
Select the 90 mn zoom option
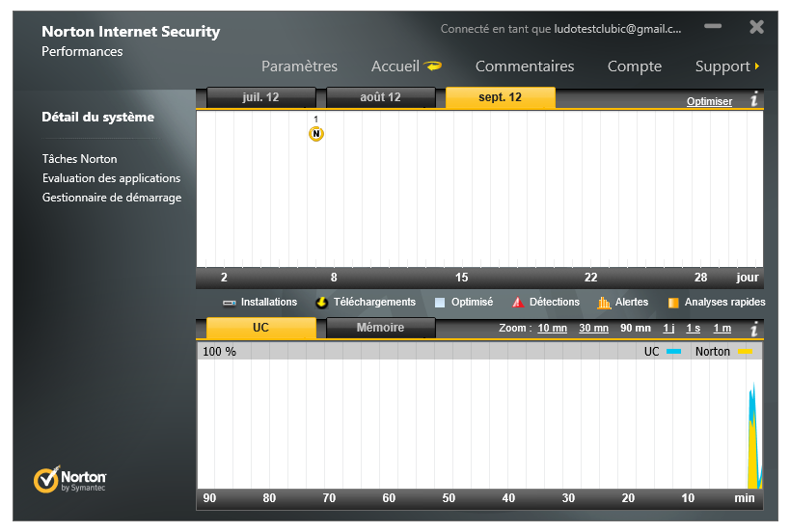tap(636, 328)
